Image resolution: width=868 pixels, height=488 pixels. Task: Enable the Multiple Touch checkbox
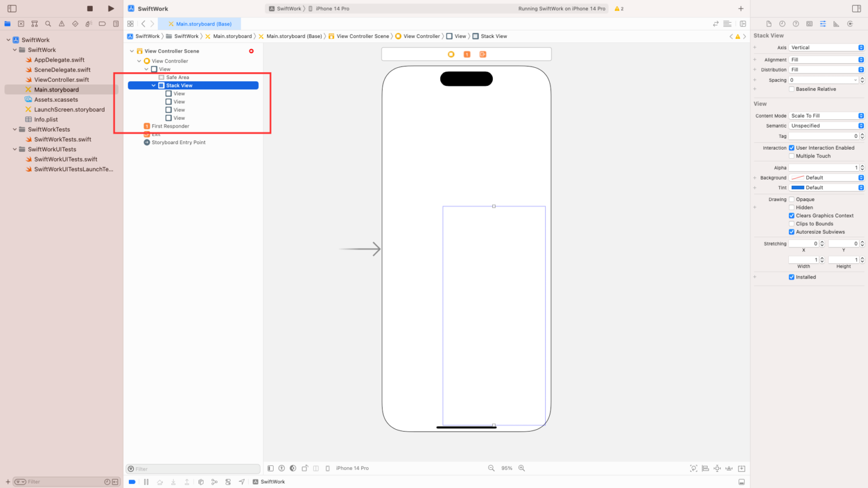pos(791,156)
